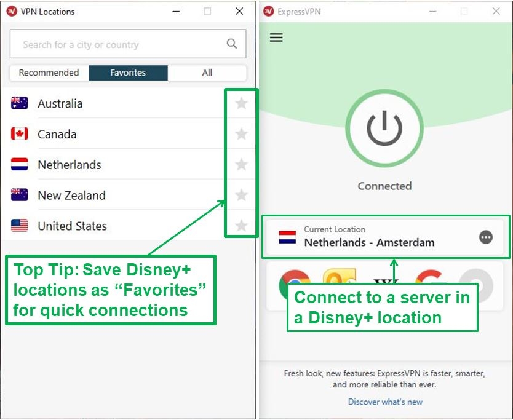Screen dimensions: 513x420
Task: Toggle favorite star for United States
Action: coord(242,226)
